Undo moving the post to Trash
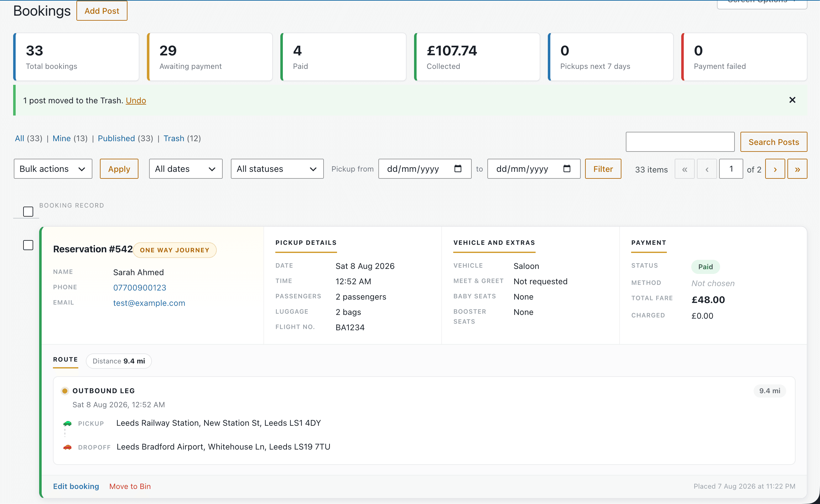The width and height of the screenshot is (820, 504). [136, 100]
